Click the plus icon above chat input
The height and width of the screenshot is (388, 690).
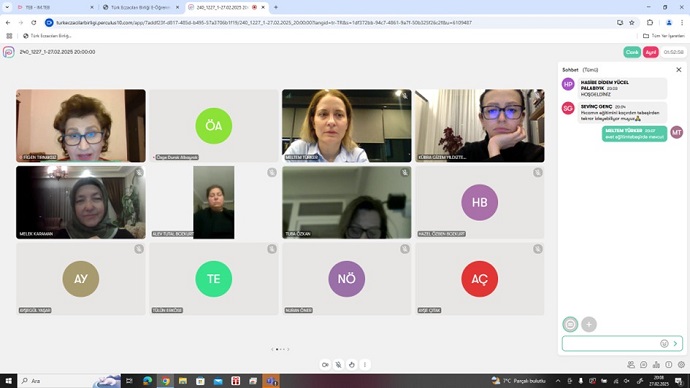589,324
